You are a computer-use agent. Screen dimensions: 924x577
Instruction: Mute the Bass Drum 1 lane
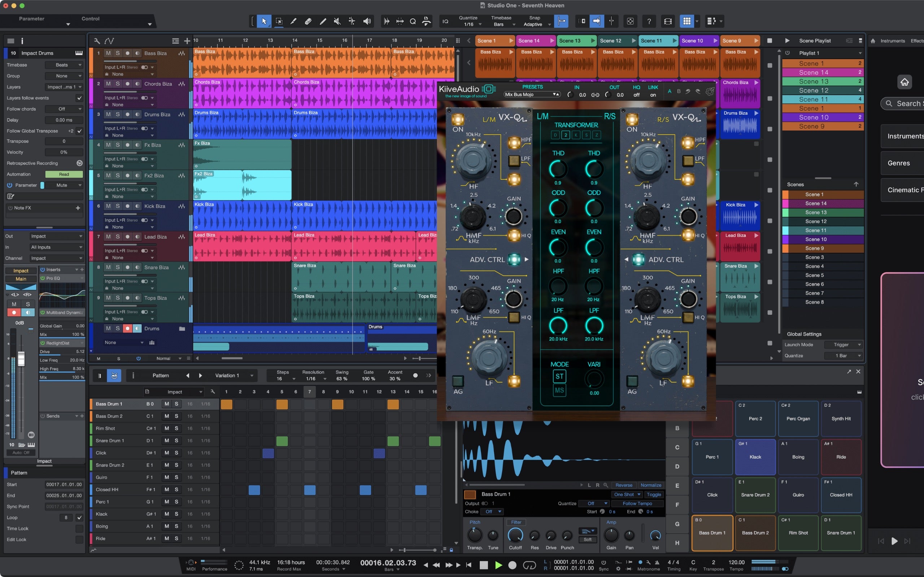(x=166, y=404)
